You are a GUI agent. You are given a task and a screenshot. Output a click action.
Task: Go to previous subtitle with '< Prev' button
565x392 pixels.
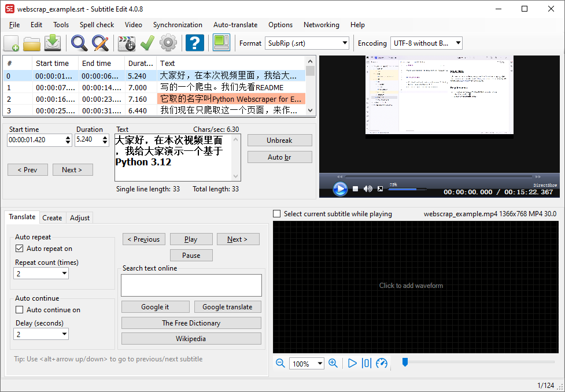(x=28, y=170)
